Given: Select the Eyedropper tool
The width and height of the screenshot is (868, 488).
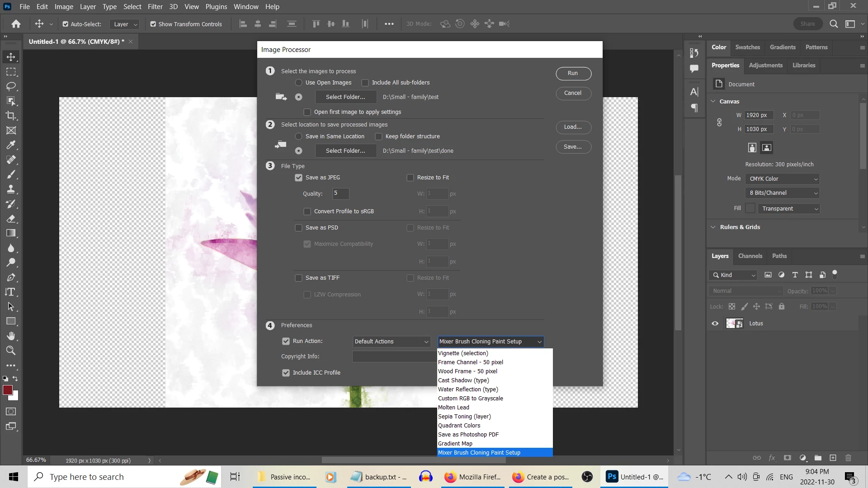Looking at the screenshot, I should [x=11, y=145].
